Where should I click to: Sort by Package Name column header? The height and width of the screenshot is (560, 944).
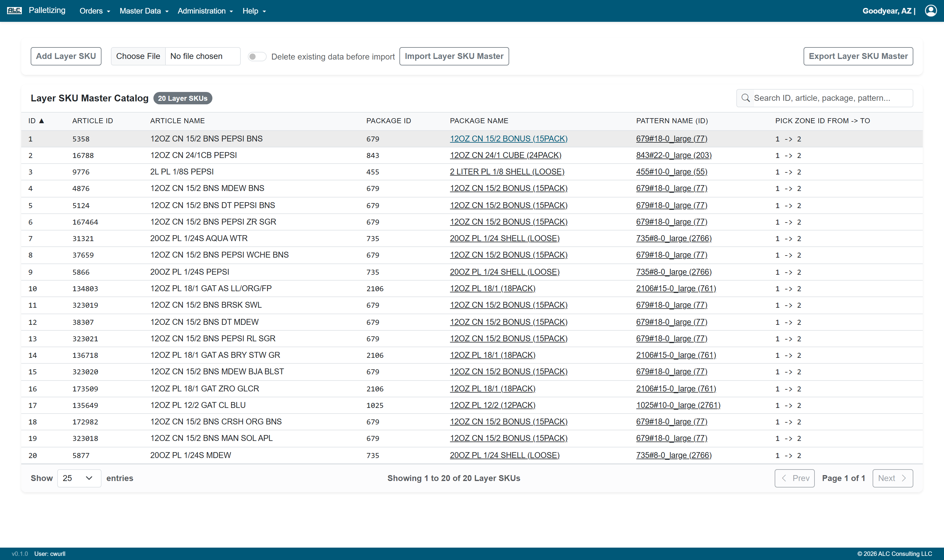[479, 121]
